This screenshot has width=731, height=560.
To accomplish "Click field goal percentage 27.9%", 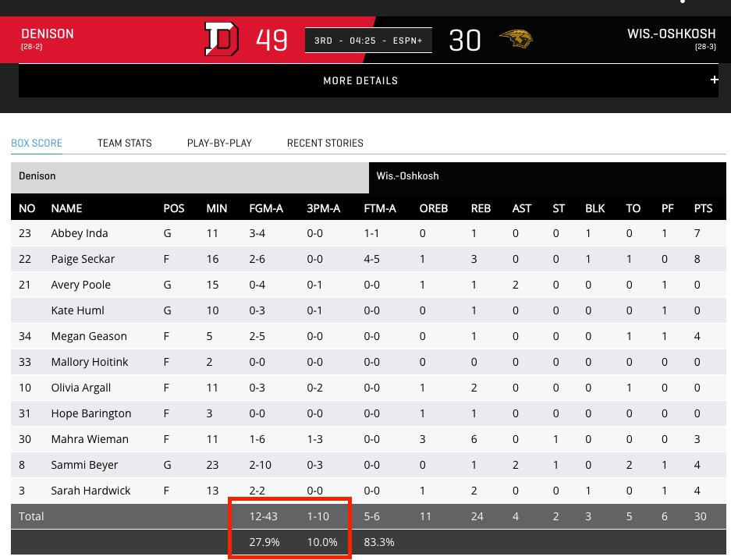I will coord(264,542).
